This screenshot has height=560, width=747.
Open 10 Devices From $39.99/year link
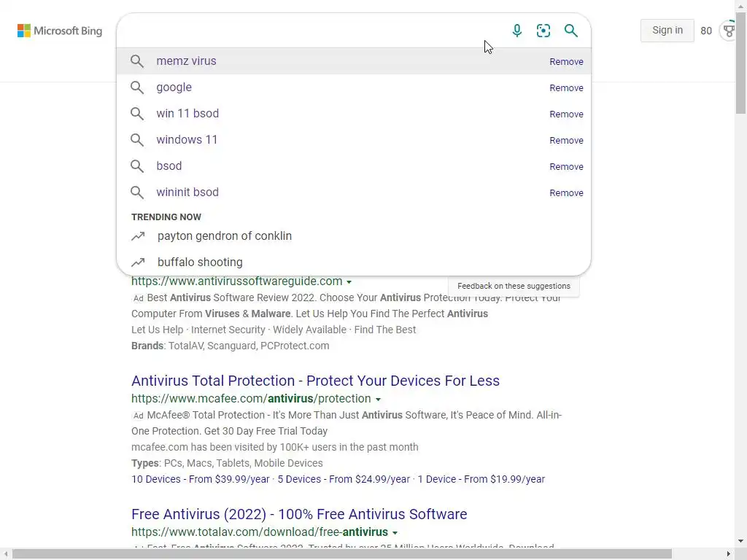pos(201,480)
